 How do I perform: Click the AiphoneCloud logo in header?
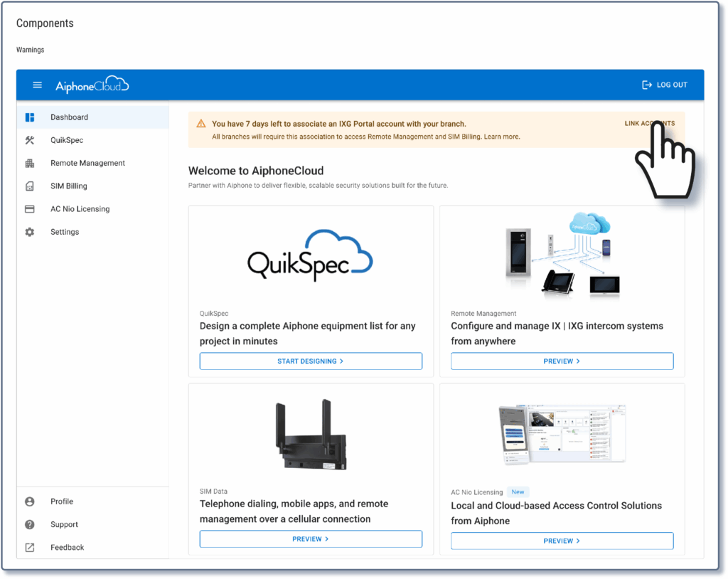(x=92, y=85)
